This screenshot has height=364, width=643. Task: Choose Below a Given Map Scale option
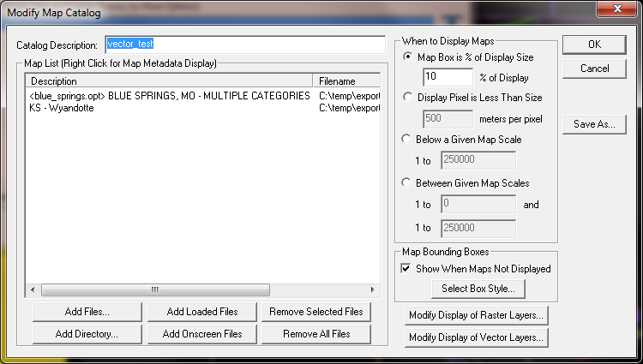(x=408, y=139)
